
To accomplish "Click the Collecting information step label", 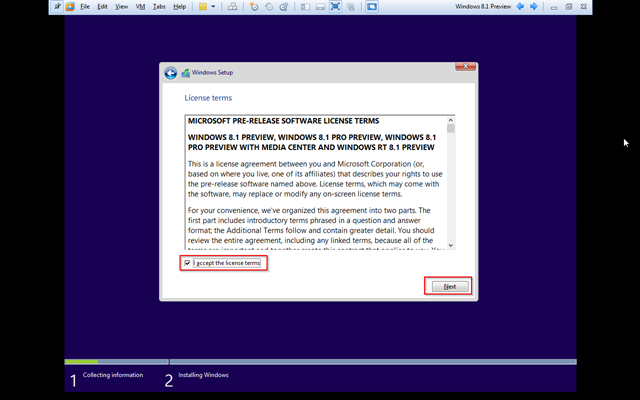I will [x=113, y=375].
